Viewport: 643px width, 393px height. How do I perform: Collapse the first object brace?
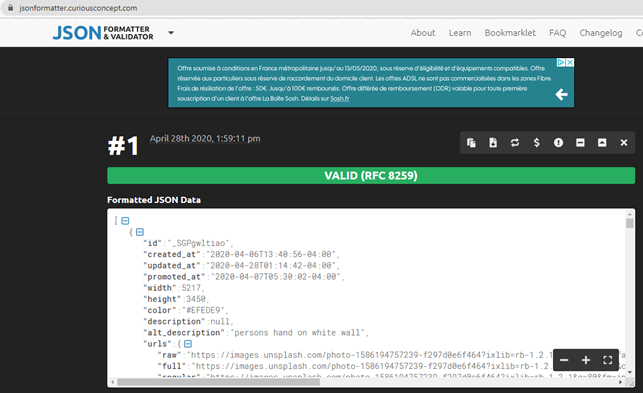[140, 232]
